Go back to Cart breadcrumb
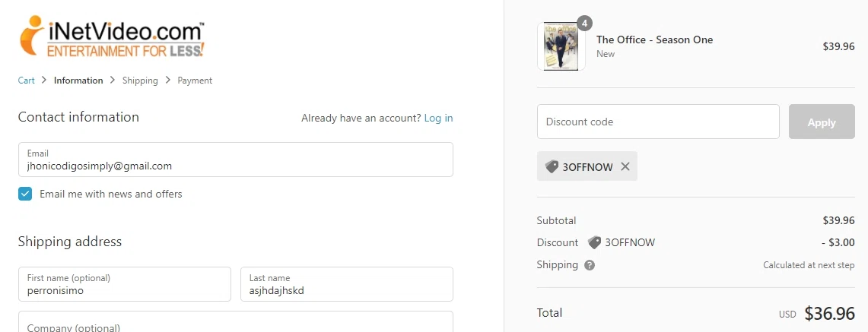Viewport: 868px width, 332px height. (x=27, y=81)
